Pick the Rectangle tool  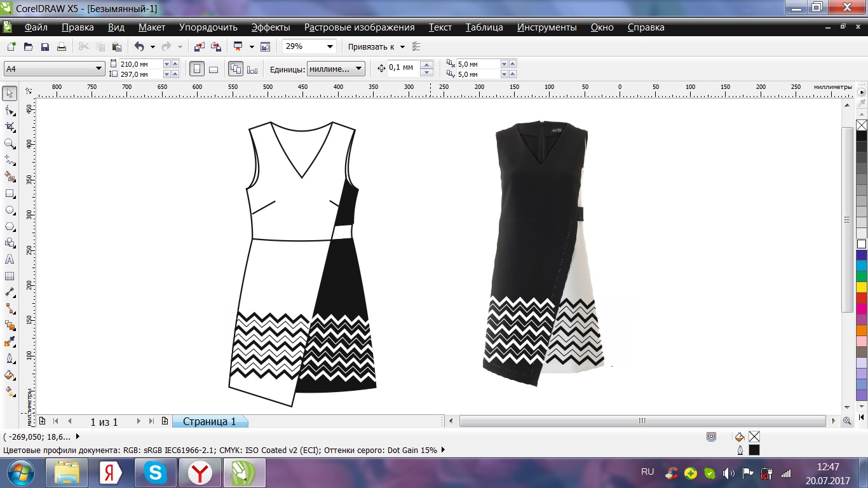(10, 194)
